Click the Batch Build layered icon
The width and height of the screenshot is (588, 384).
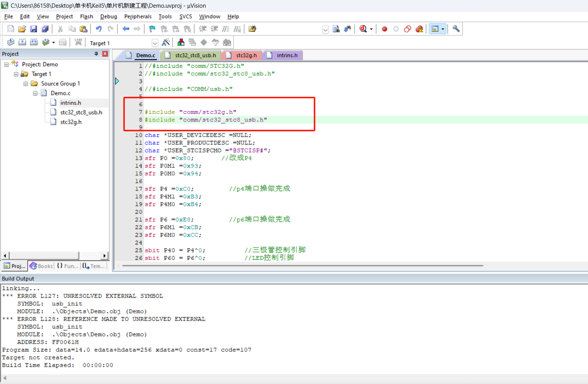(x=46, y=42)
